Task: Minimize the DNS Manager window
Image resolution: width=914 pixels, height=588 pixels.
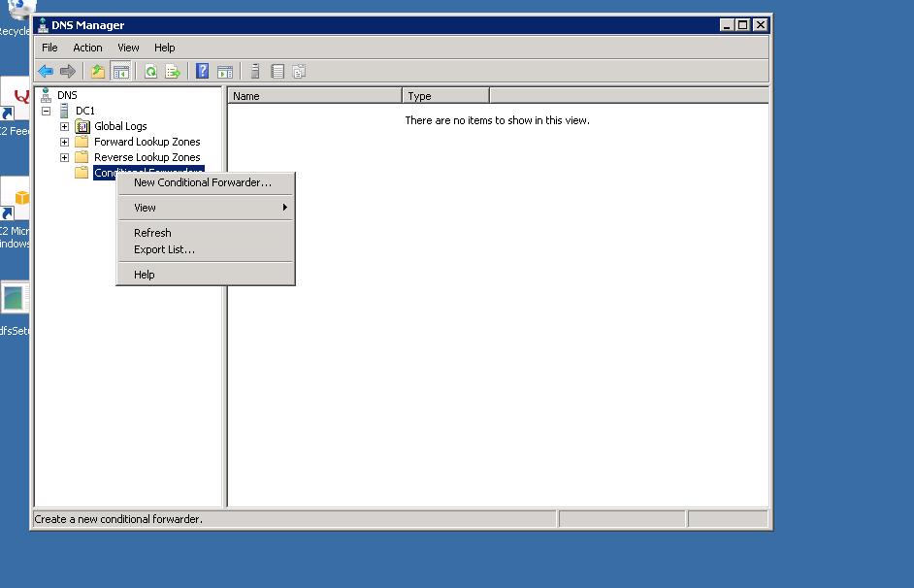Action: (x=727, y=25)
